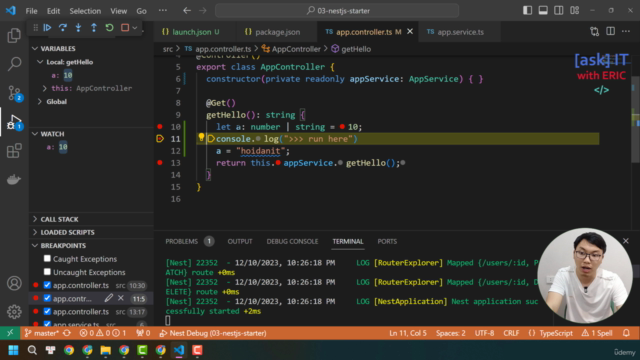Toggle primary side bar layout icon
This screenshot has width=640, height=360.
click(527, 11)
